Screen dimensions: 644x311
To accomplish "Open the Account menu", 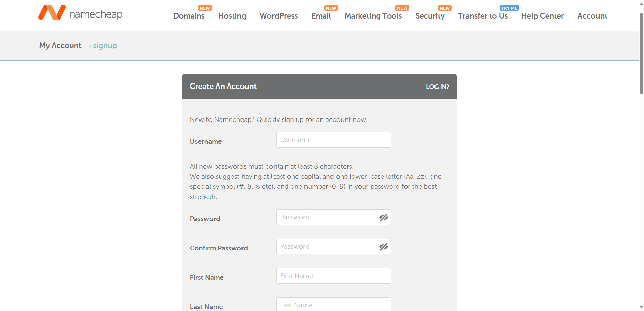I will 592,16.
